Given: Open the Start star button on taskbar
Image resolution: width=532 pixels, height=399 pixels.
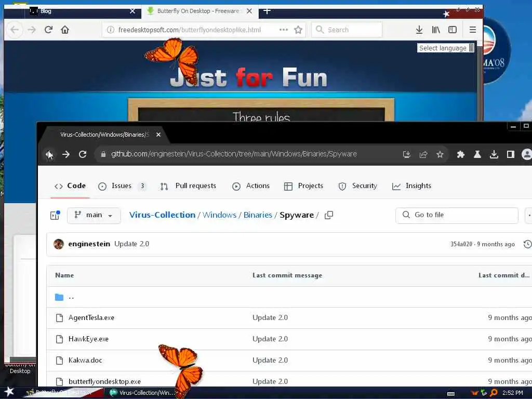Looking at the screenshot, I should pos(9,392).
